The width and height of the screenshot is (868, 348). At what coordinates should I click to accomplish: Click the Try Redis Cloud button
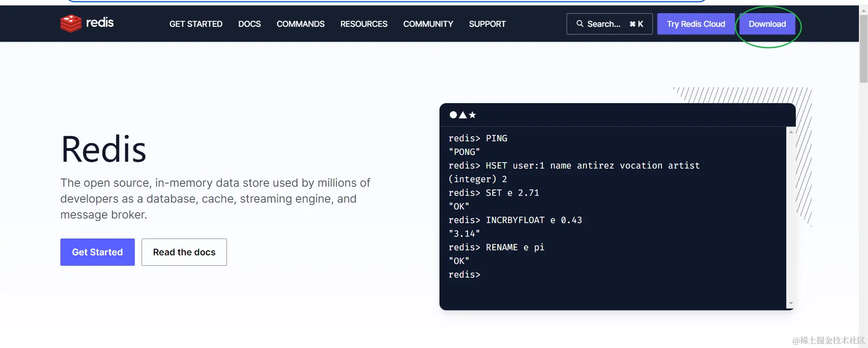click(696, 24)
